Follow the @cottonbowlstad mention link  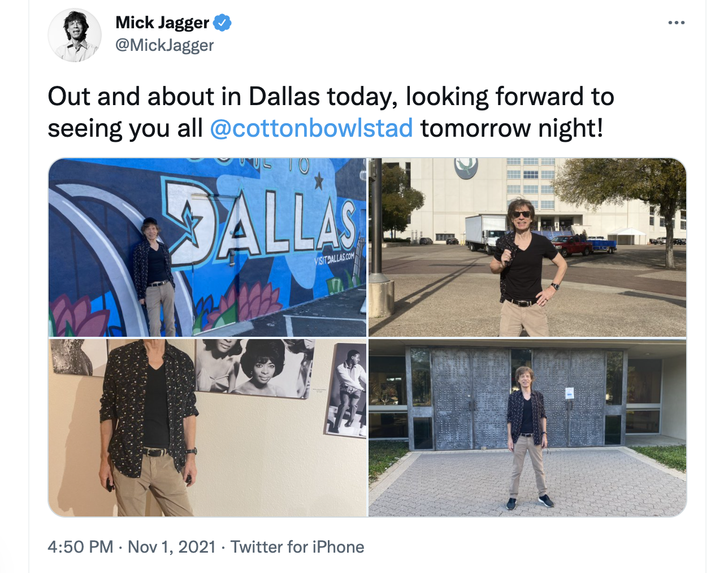pyautogui.click(x=311, y=128)
